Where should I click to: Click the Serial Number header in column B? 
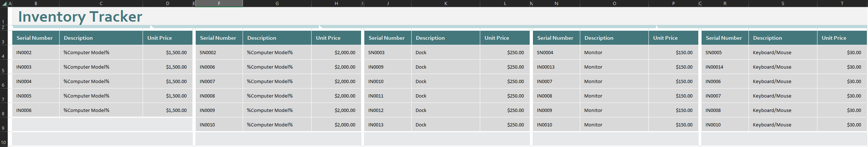35,38
